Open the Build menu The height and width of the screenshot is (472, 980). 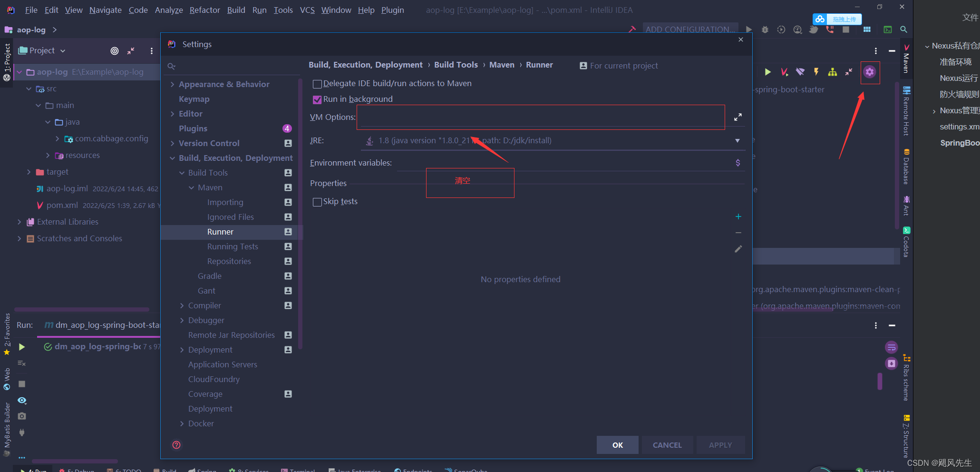point(236,10)
